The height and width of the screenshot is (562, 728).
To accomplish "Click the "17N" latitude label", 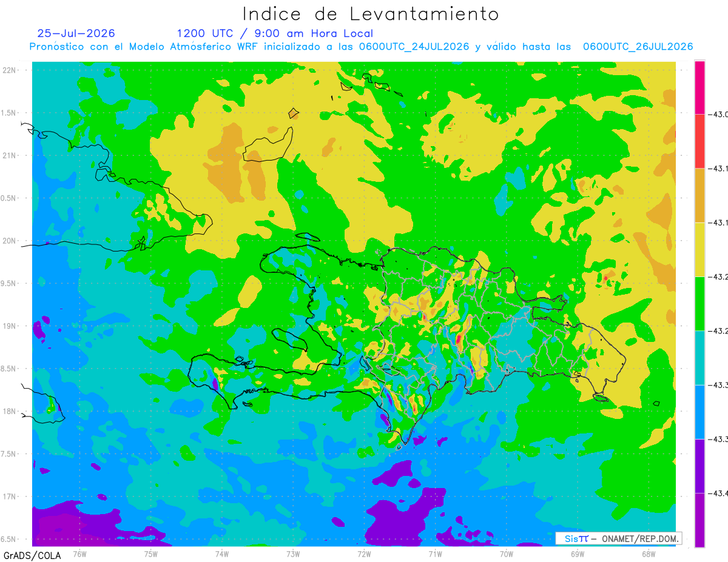I will coord(9,497).
